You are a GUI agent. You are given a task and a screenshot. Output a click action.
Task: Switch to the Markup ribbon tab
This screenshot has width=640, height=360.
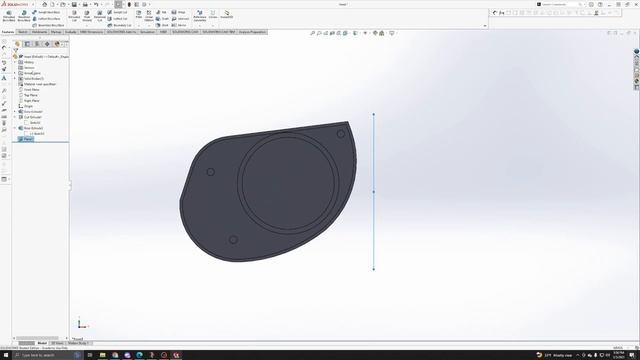(x=56, y=32)
